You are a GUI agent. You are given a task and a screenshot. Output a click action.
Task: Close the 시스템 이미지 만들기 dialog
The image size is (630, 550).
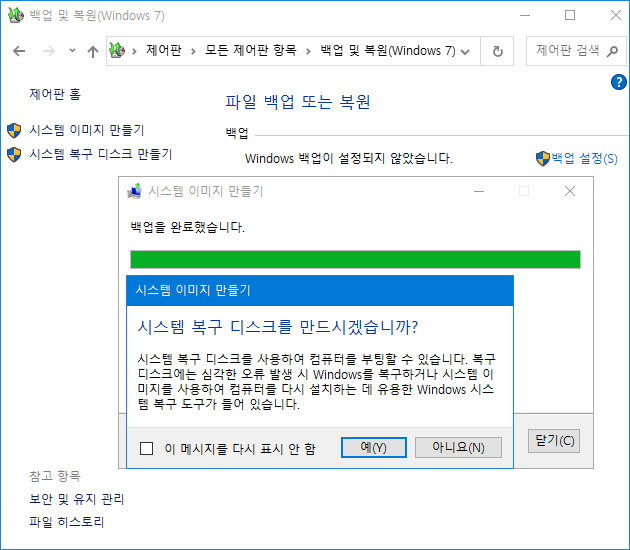pos(570,191)
